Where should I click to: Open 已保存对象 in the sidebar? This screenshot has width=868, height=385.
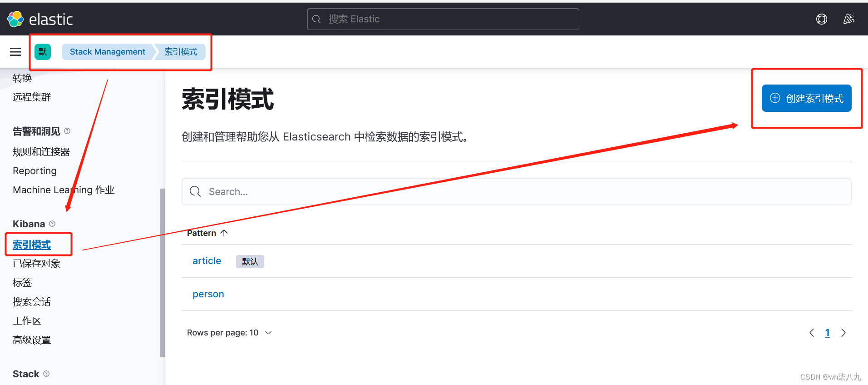click(37, 264)
